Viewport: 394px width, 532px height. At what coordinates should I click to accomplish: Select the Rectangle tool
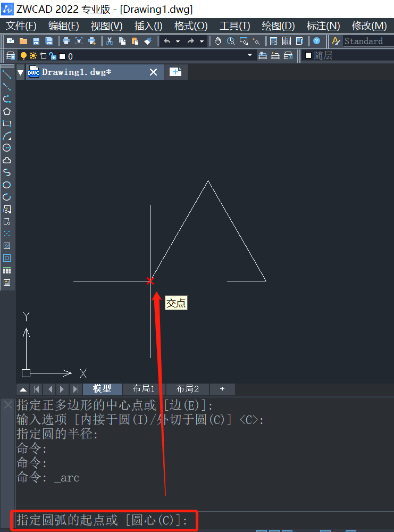pos(7,123)
